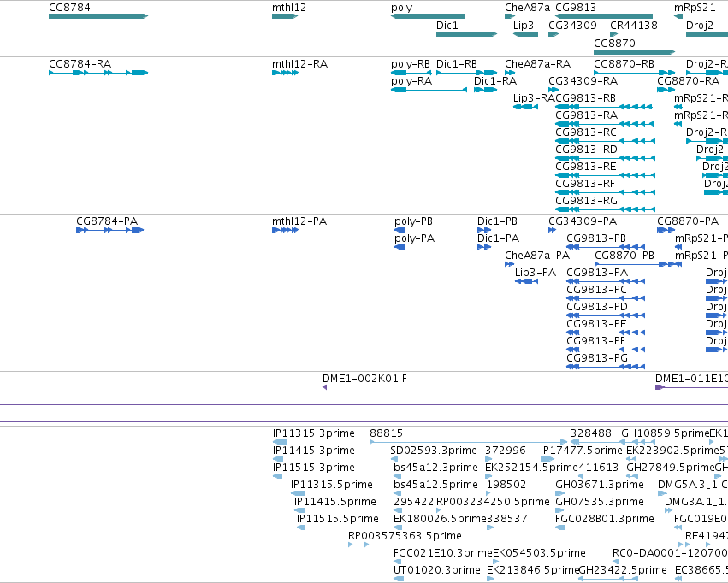
Task: Click the CheA87a-PA protein feature
Action: (509, 264)
